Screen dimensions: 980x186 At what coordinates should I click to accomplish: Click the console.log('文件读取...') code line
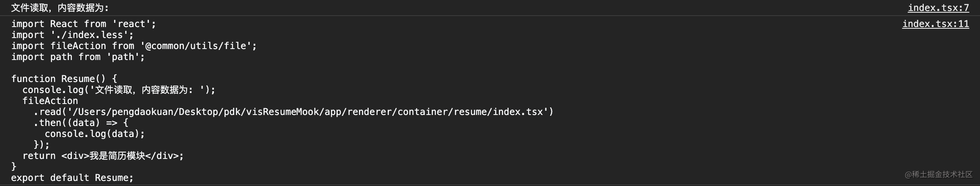[118, 90]
